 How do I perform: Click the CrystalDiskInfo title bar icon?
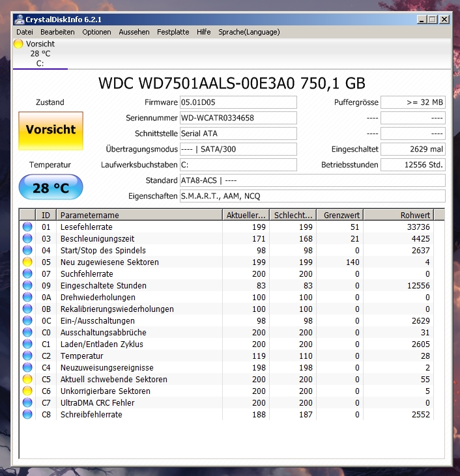19,20
